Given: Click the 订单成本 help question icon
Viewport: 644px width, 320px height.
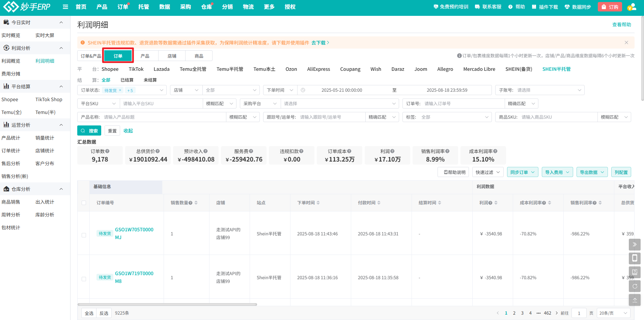Looking at the screenshot, I should point(349,151).
